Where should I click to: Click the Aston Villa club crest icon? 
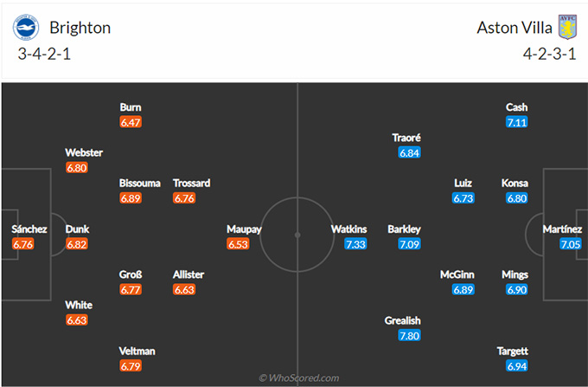(568, 27)
